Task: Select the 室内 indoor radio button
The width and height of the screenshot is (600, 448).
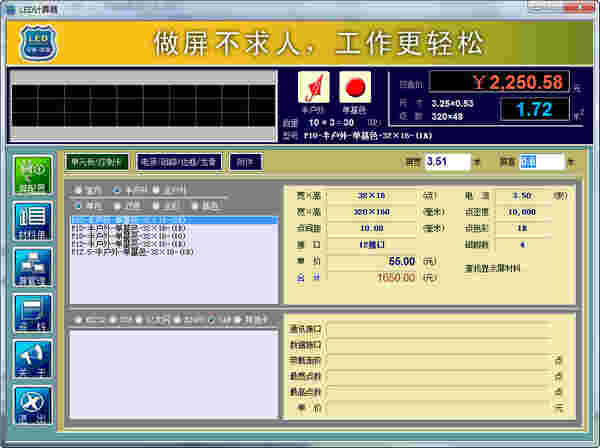Action: pyautogui.click(x=79, y=190)
